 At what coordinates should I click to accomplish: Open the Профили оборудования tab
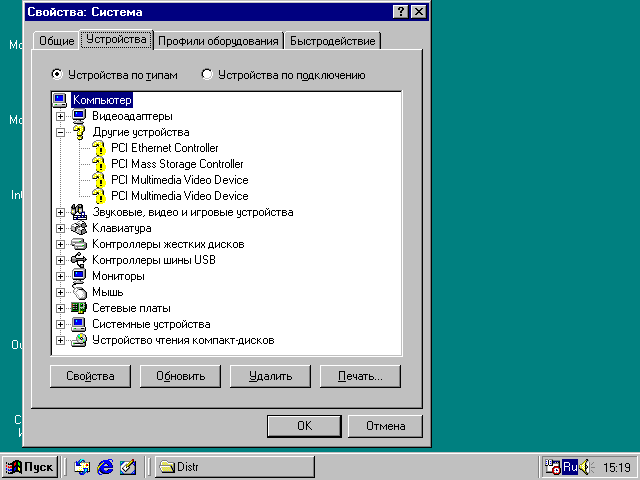(x=218, y=41)
